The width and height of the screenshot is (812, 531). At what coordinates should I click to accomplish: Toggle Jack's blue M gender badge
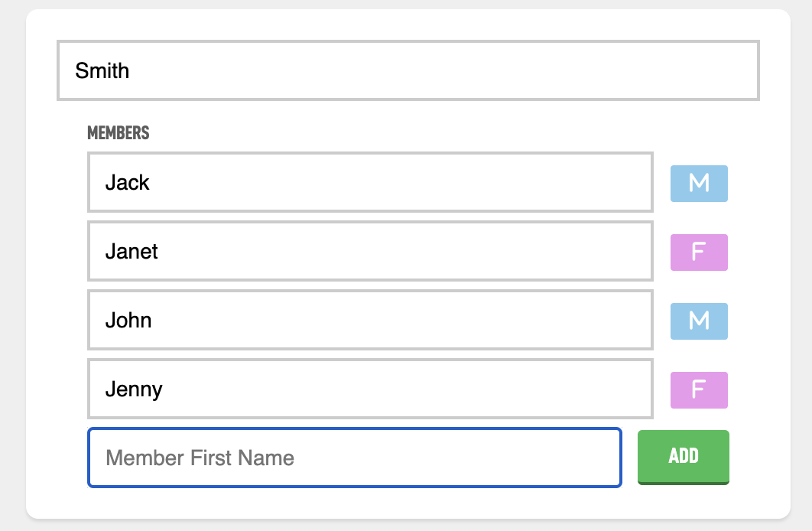point(699,184)
